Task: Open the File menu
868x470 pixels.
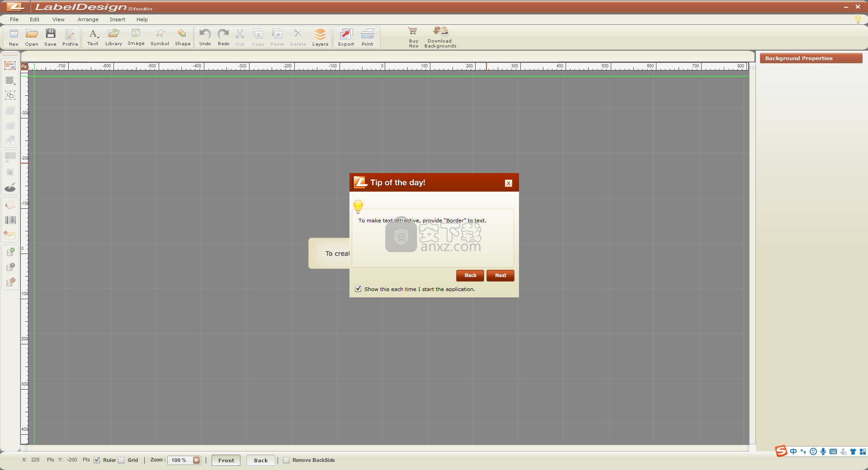Action: coord(14,19)
